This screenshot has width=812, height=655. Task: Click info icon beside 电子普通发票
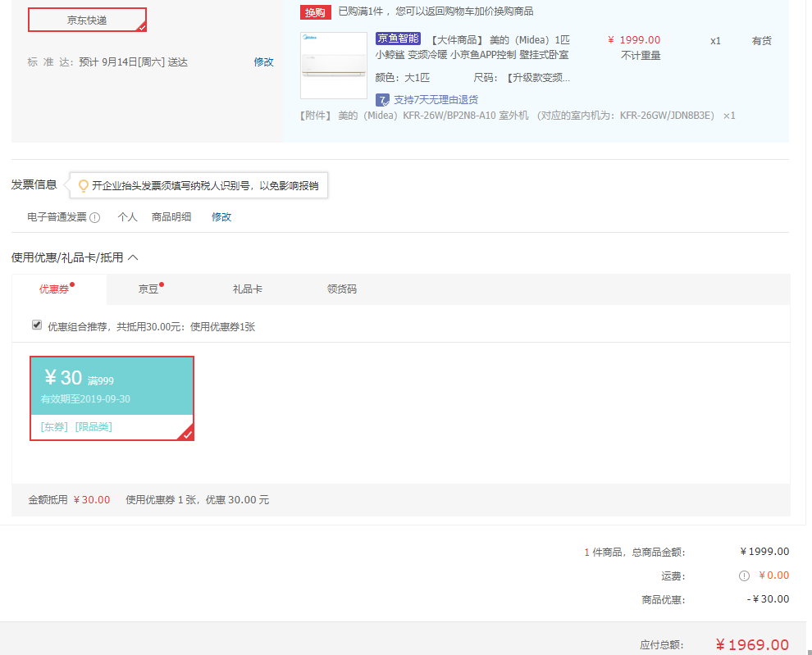pyautogui.click(x=95, y=217)
